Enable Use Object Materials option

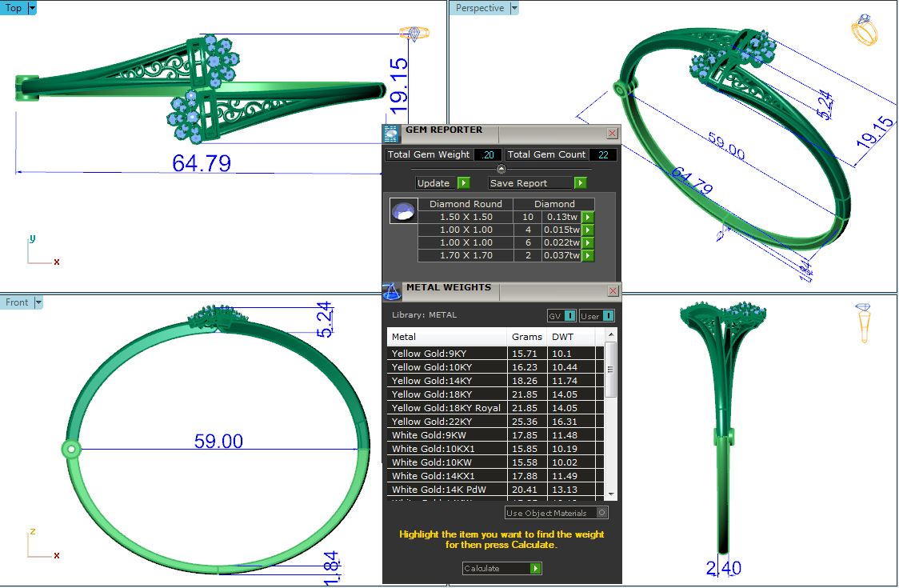click(602, 513)
